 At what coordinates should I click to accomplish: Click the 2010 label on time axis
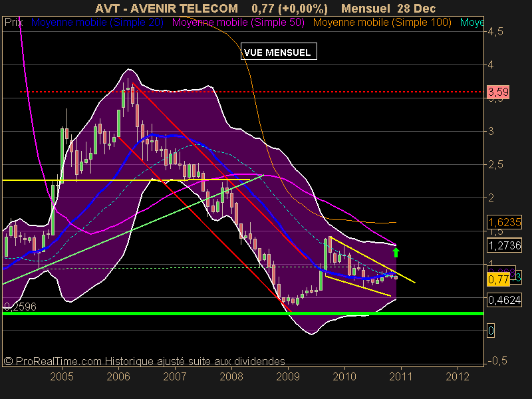point(344,376)
